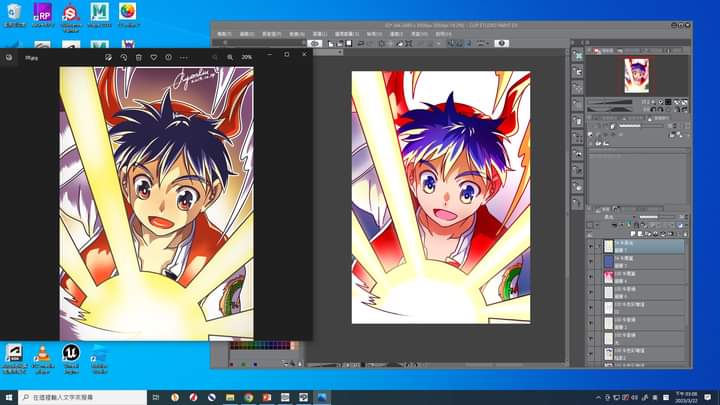Click the Chrome icon on taskbar
720x405 pixels.
[248, 397]
